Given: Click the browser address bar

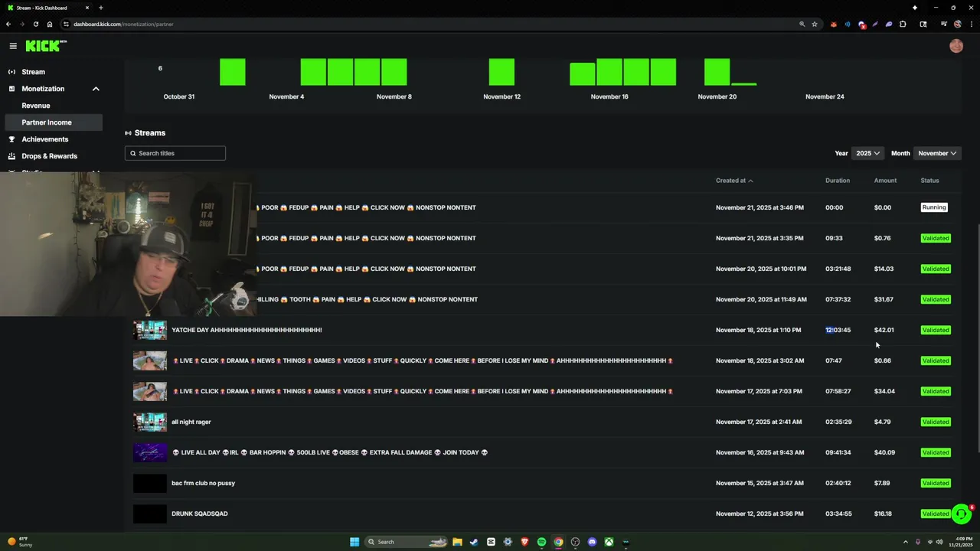Looking at the screenshot, I should 429,24.
